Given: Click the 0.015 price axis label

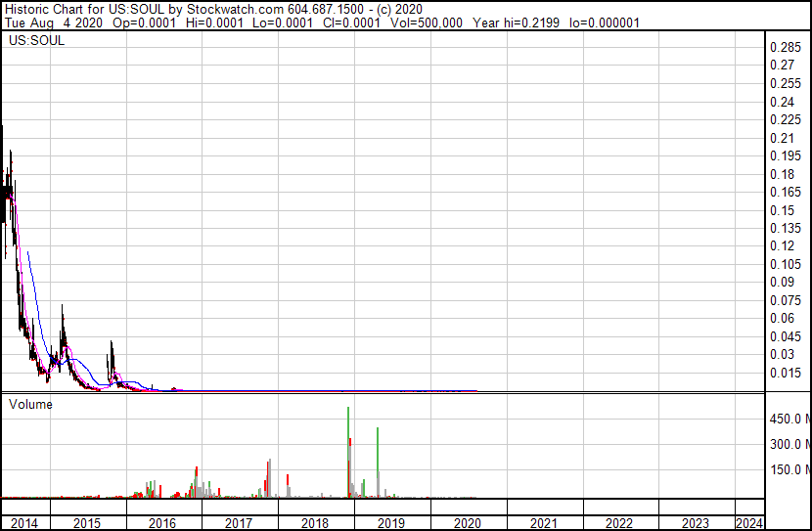Looking at the screenshot, I should coord(786,373).
